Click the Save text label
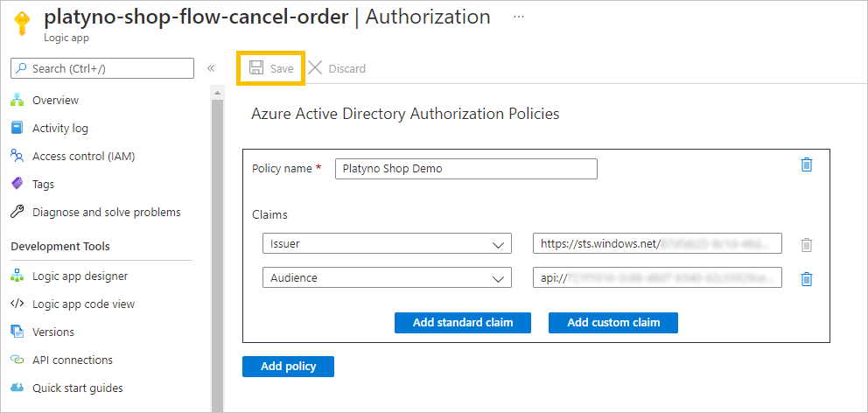This screenshot has height=413, width=868. tap(282, 68)
